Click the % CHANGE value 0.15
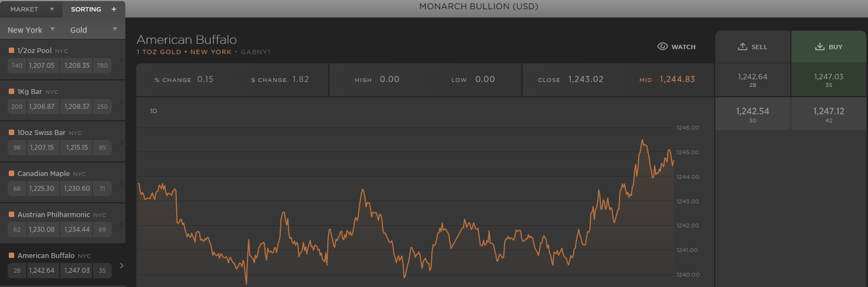The width and height of the screenshot is (868, 287). pos(205,79)
